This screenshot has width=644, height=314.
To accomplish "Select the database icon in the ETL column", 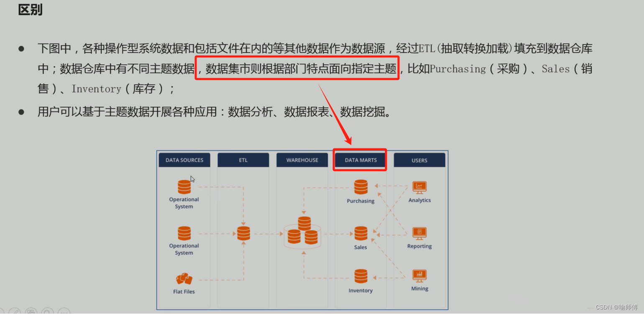I will [x=243, y=233].
